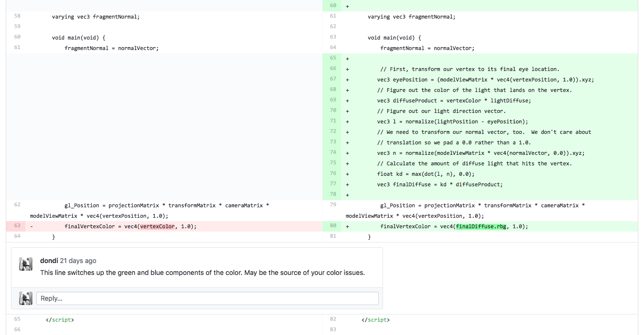Open the dondi username profile link
The image size is (644, 335).
pyautogui.click(x=49, y=261)
